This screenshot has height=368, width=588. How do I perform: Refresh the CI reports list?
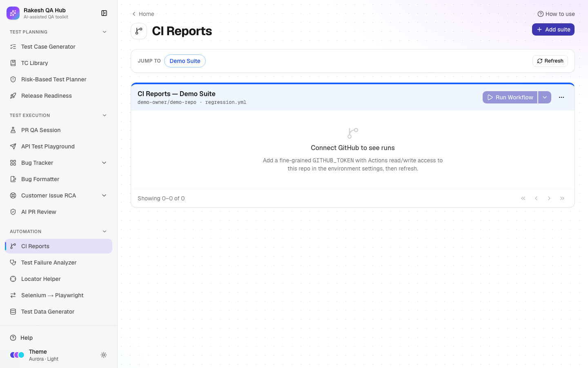[x=550, y=61]
